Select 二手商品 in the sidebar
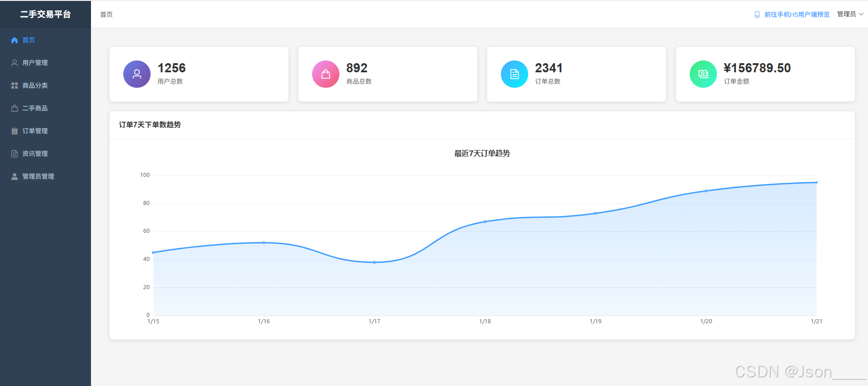 45,108
